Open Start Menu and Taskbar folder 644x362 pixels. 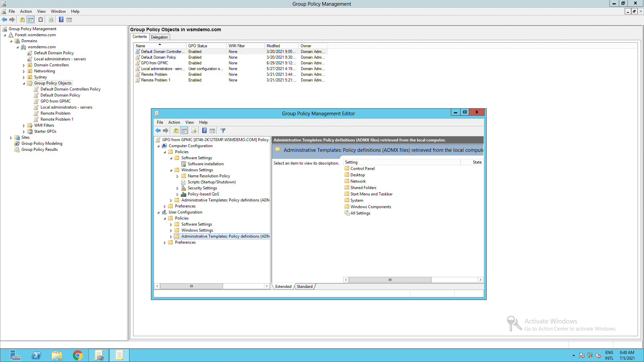tap(371, 194)
